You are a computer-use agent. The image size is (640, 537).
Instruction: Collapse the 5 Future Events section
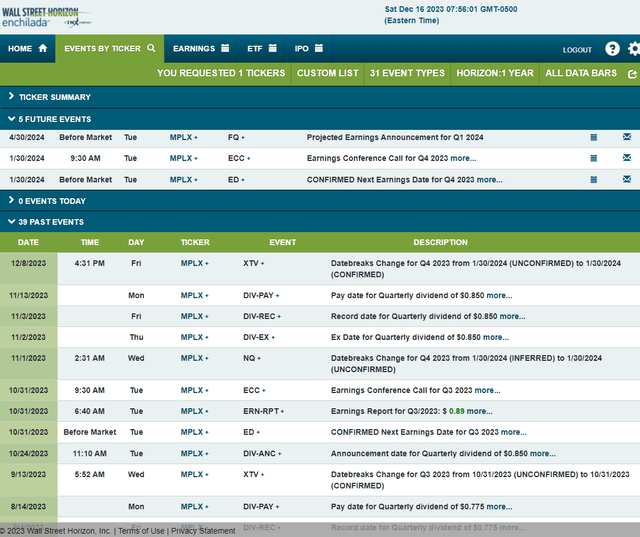click(320, 119)
